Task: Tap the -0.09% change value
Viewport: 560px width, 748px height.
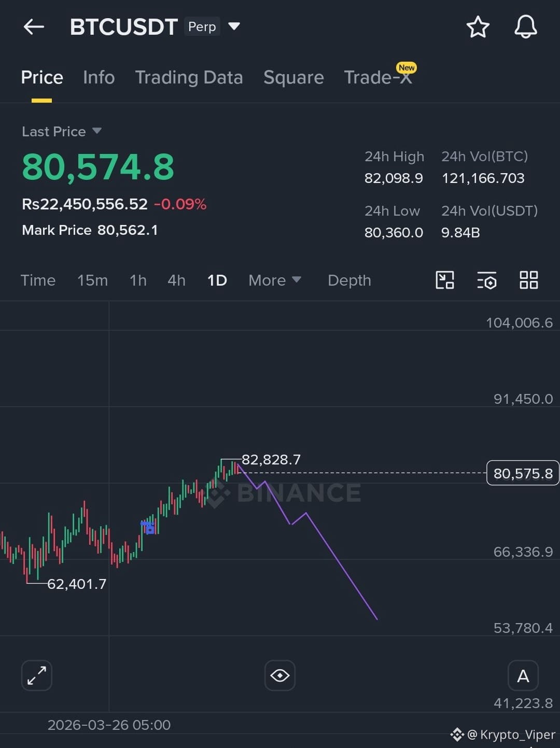Action: [180, 204]
